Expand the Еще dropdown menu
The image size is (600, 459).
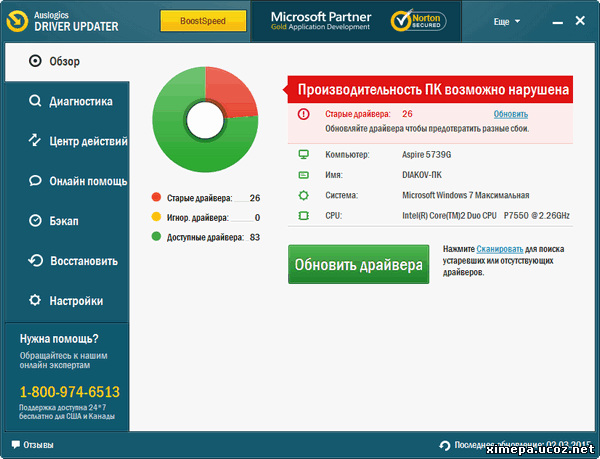pos(510,20)
